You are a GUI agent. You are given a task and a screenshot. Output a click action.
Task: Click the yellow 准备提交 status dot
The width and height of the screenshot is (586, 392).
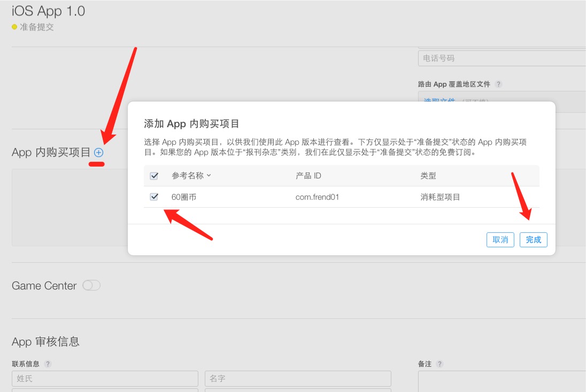13,27
